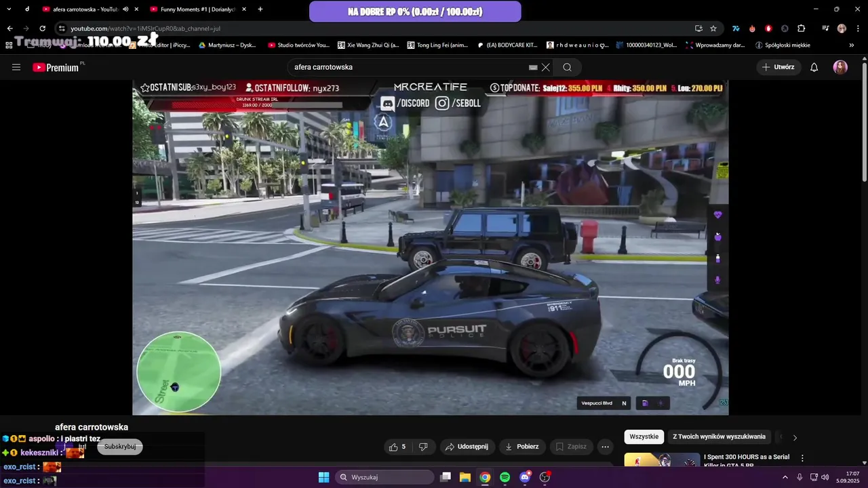The image size is (868, 488).
Task: Open the Windows Start menu
Action: (324, 477)
